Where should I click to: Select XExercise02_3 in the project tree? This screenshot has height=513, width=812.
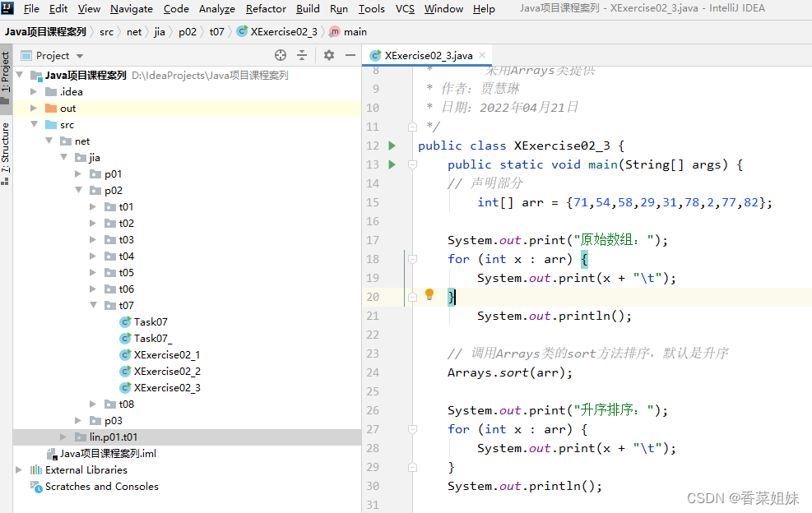167,388
